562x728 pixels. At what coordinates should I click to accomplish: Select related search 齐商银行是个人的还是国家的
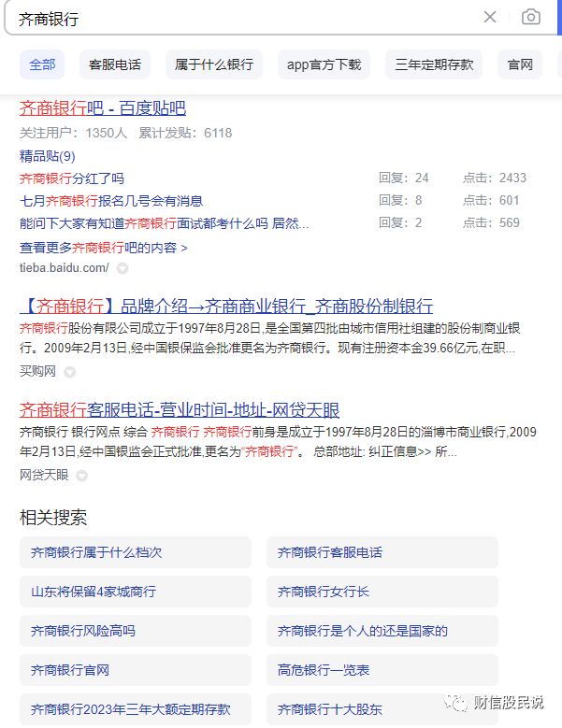[x=382, y=631]
